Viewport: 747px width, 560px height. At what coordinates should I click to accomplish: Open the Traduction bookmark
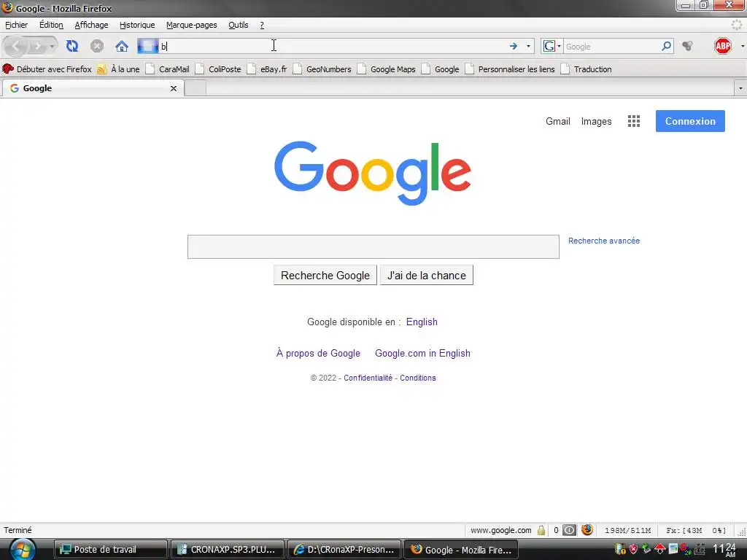[586, 69]
